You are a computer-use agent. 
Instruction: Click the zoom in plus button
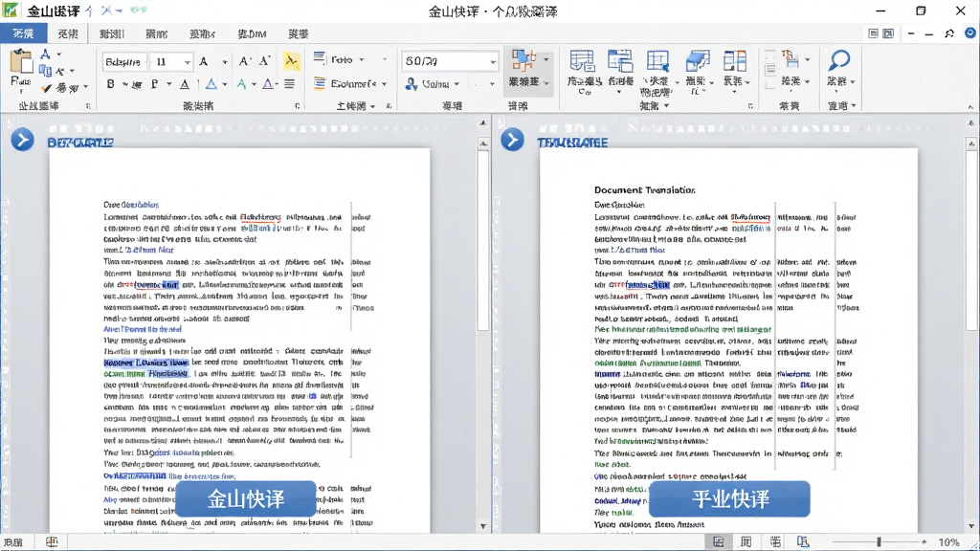pos(924,541)
